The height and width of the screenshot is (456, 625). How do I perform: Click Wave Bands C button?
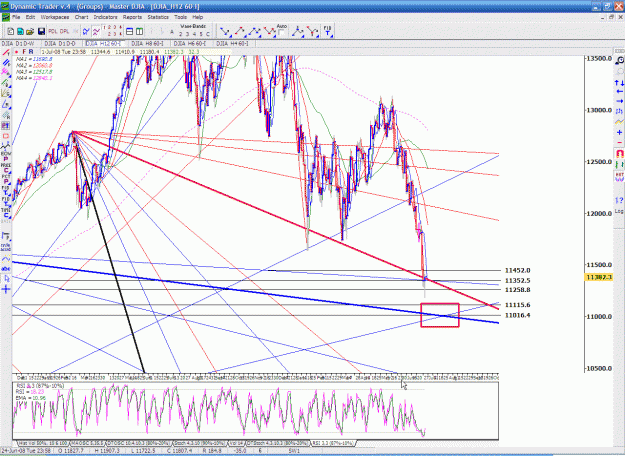(208, 34)
